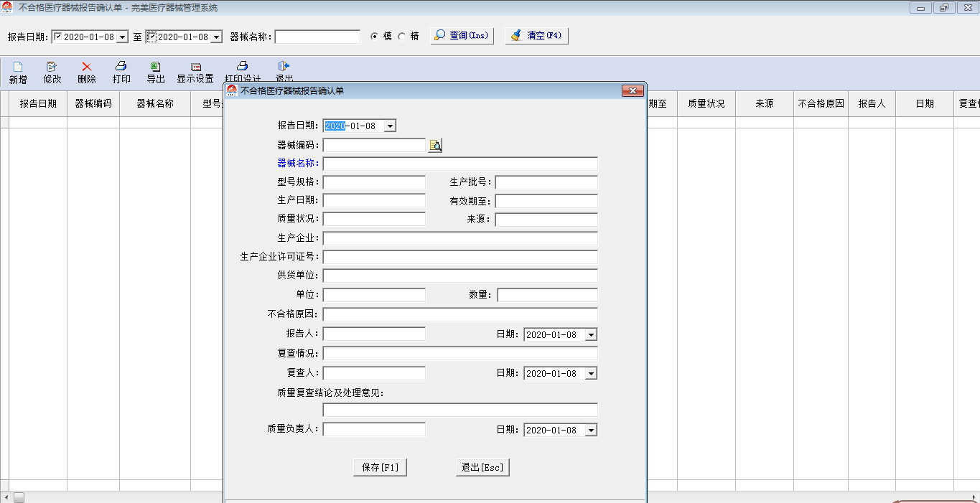Click the 新增 (Add) toolbar icon
The image size is (980, 503).
(x=18, y=67)
